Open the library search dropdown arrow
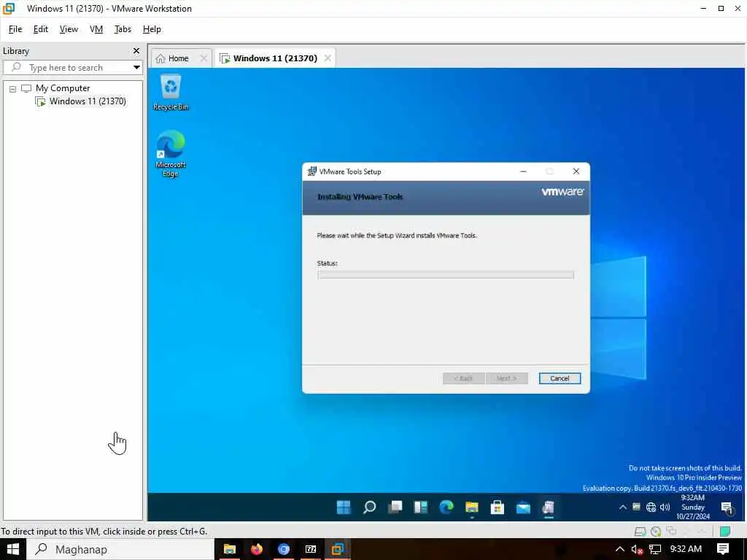 (x=136, y=67)
